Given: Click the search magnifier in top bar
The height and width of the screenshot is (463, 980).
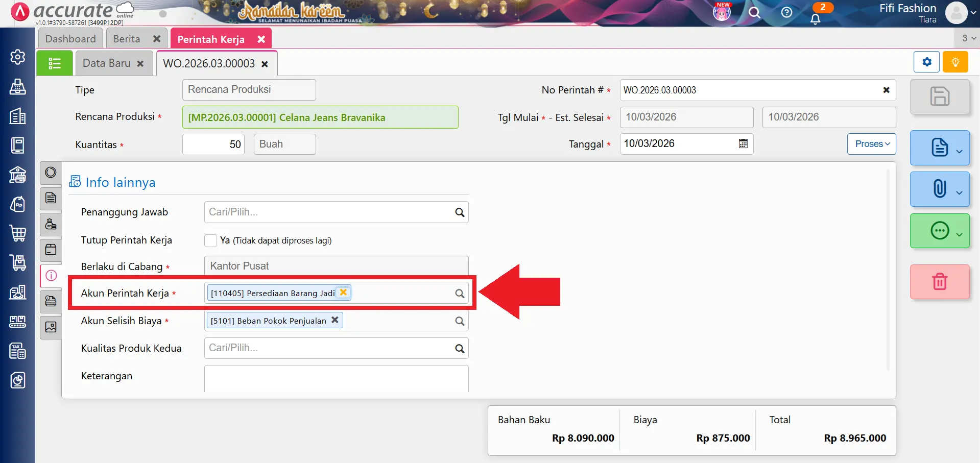Looking at the screenshot, I should [x=754, y=13].
